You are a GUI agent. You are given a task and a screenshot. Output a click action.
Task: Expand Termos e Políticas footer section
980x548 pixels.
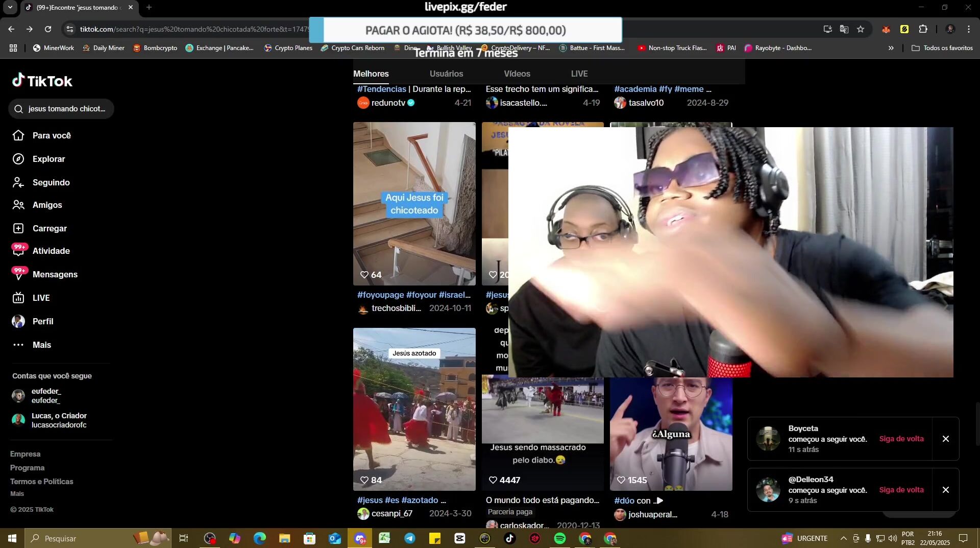pyautogui.click(x=41, y=482)
